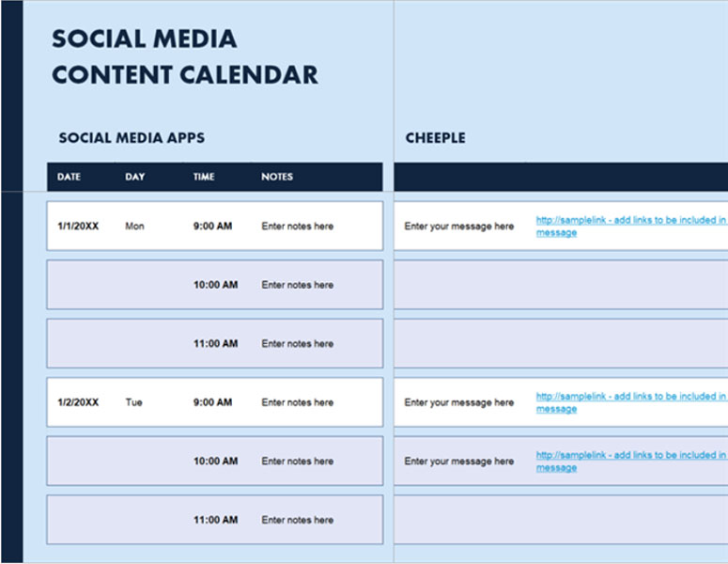Click the DAY column header
This screenshot has height=564, width=728.
[134, 177]
